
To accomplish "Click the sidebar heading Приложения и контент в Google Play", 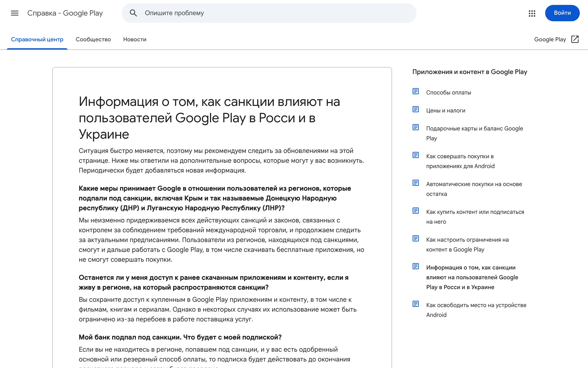I will (470, 72).
